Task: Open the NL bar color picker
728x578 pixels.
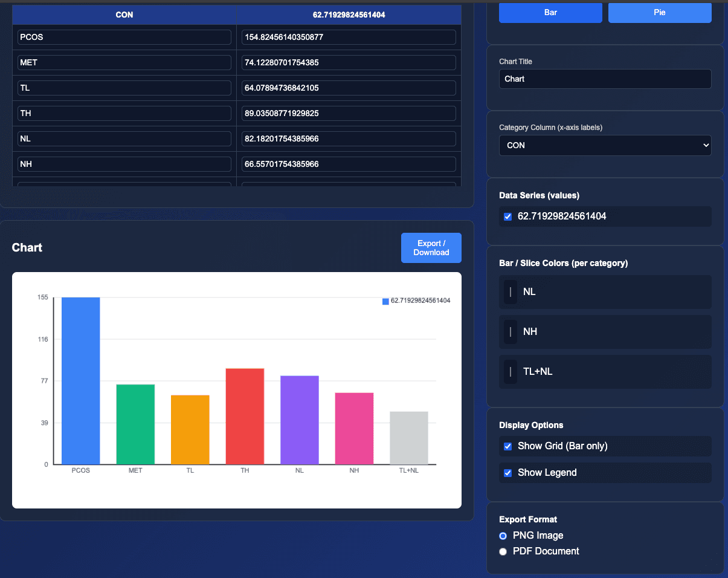Action: (x=509, y=291)
